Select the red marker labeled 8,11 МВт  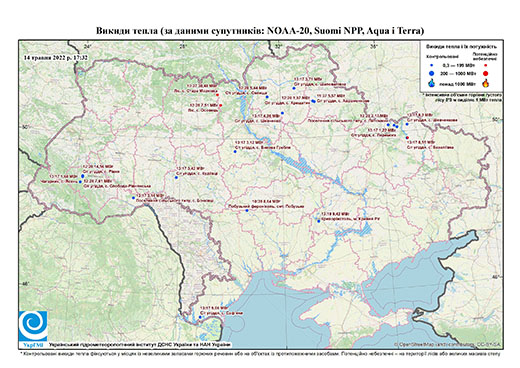(407, 138)
